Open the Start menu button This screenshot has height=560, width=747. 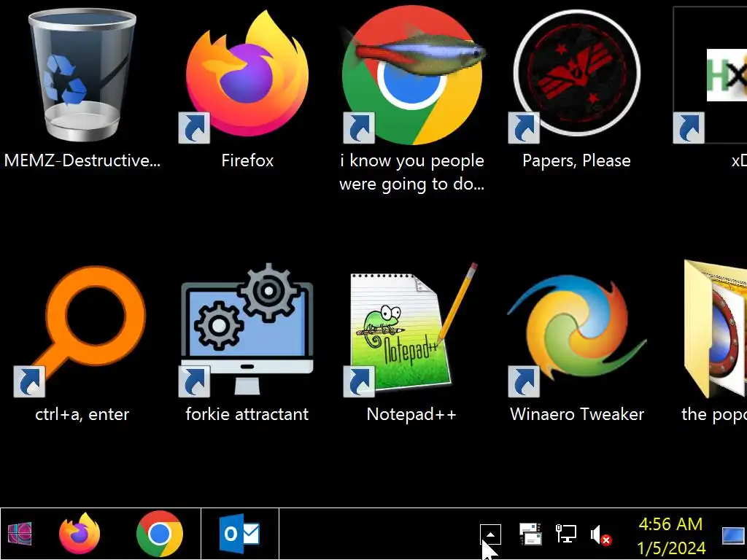tap(20, 533)
